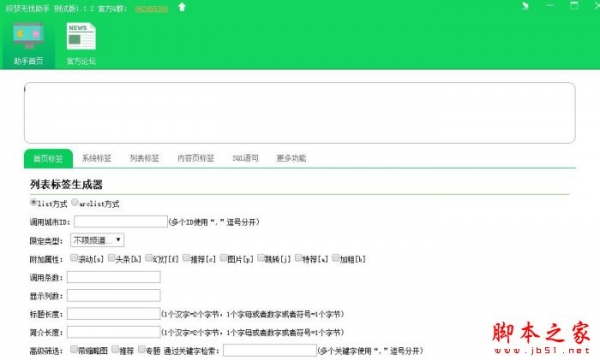Tick the 跳转[j] attribute checkbox
Image resolution: width=600 pixels, height=360 pixels.
(261, 258)
